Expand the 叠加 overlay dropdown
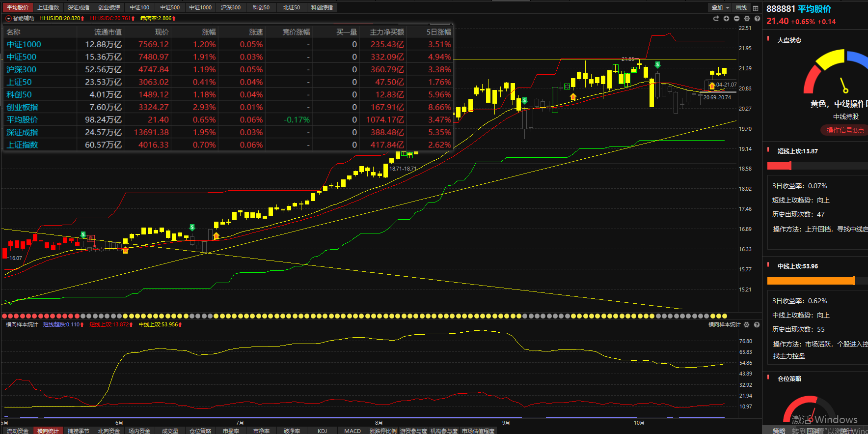Viewport: 868px width, 434px height. (x=720, y=7)
